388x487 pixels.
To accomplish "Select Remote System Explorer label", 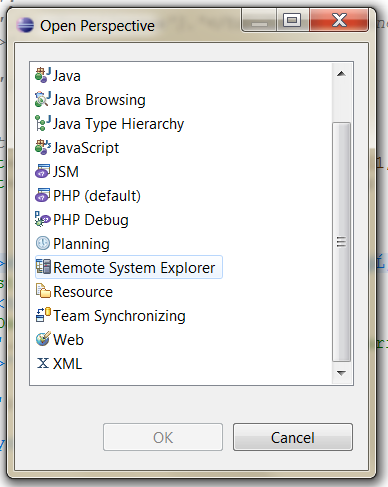I will 134,268.
